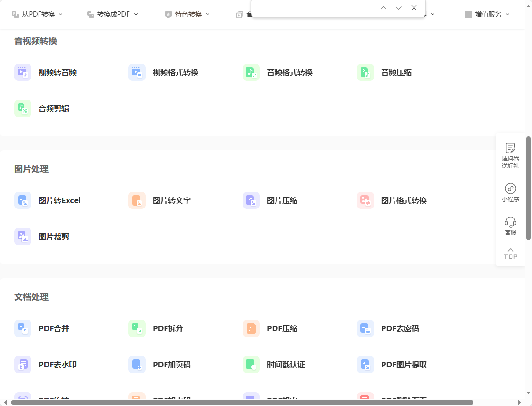Screen dimensions: 532x406
Task: Click the horizontal scrollbar at the bottom
Action: 242,403
